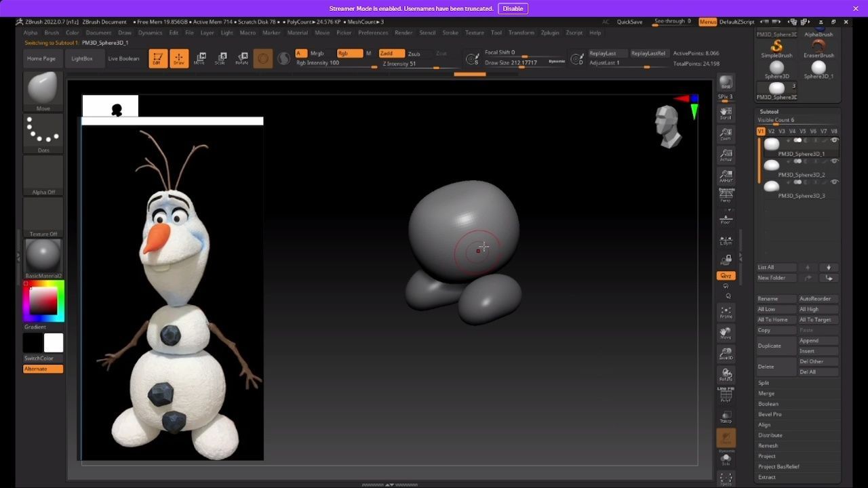This screenshot has width=868, height=488.
Task: Toggle the Mrgb paint mode
Action: tap(317, 54)
